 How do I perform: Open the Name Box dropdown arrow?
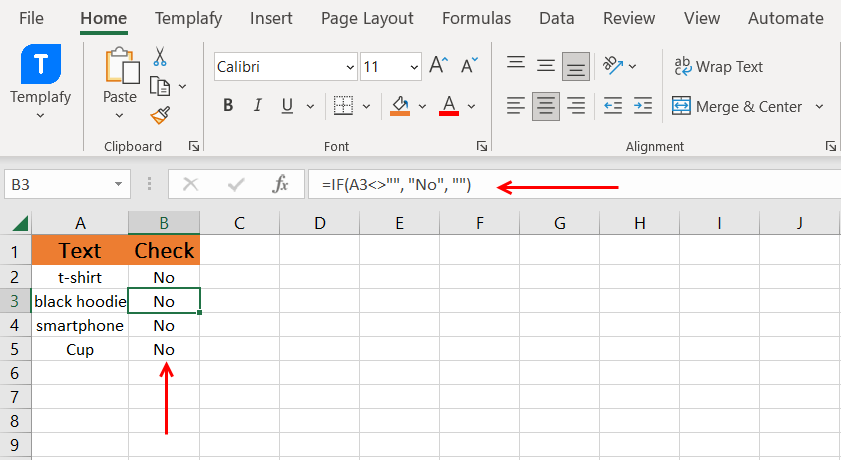pyautogui.click(x=118, y=184)
